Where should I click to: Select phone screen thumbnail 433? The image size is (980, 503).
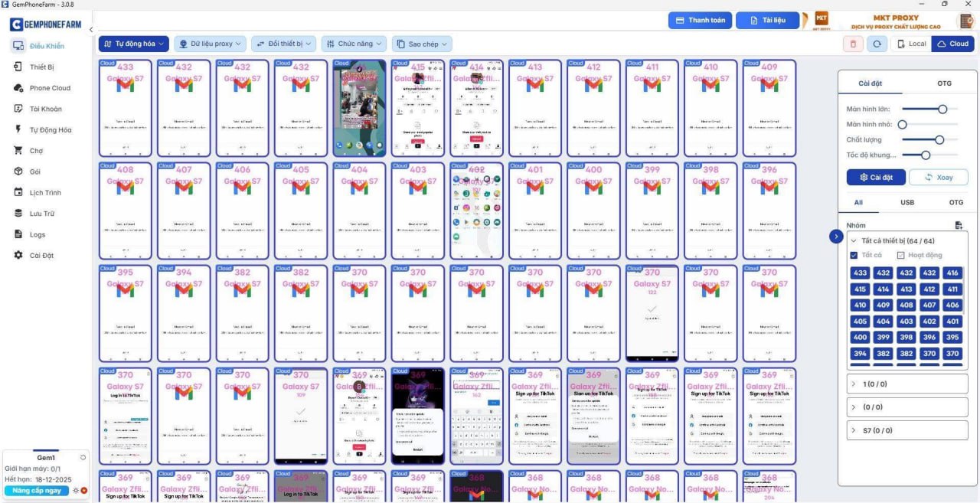[x=126, y=108]
